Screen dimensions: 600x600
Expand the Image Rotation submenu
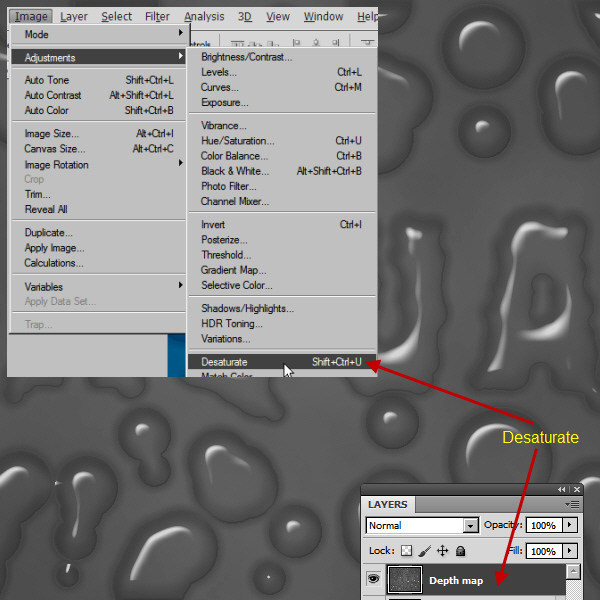tap(57, 165)
